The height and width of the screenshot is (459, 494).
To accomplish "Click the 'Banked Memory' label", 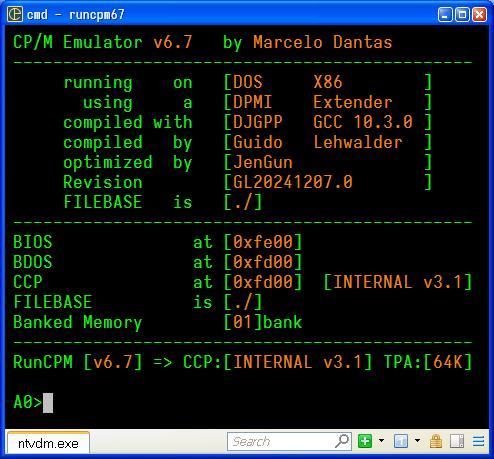I will click(x=78, y=322).
